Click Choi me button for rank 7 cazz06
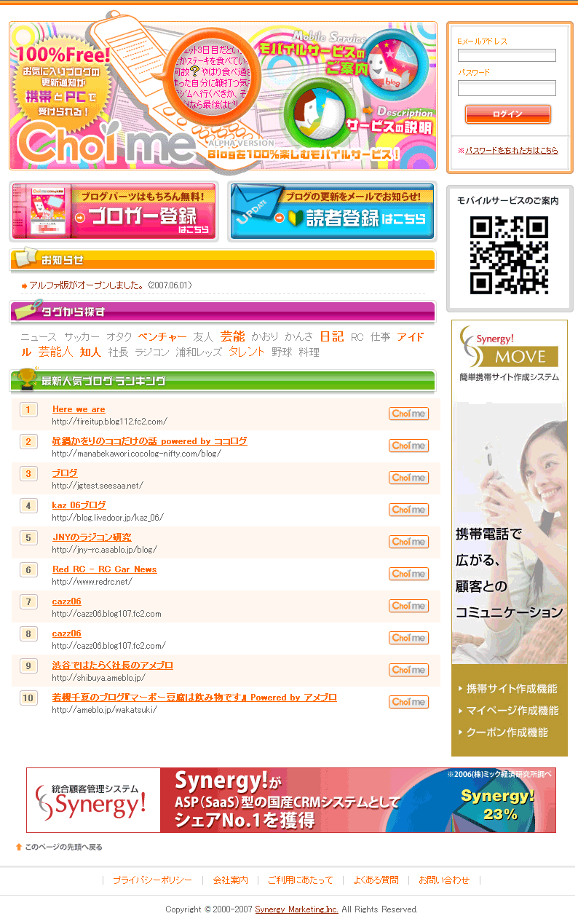 [408, 606]
